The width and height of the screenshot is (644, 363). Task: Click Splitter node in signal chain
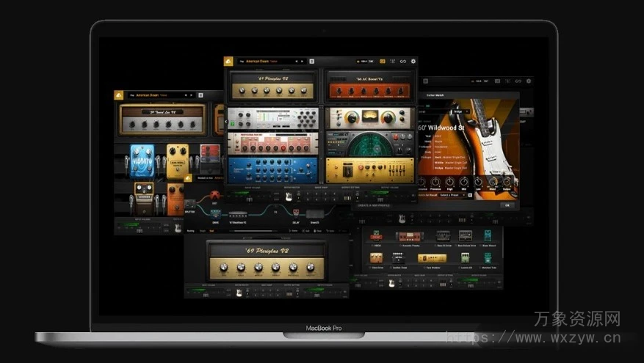point(190,205)
